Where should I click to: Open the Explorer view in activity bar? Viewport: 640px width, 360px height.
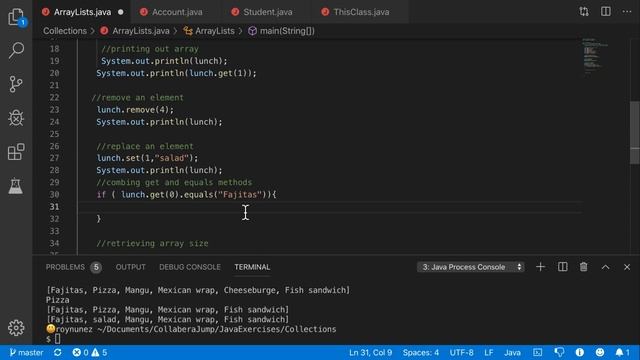coord(16,17)
